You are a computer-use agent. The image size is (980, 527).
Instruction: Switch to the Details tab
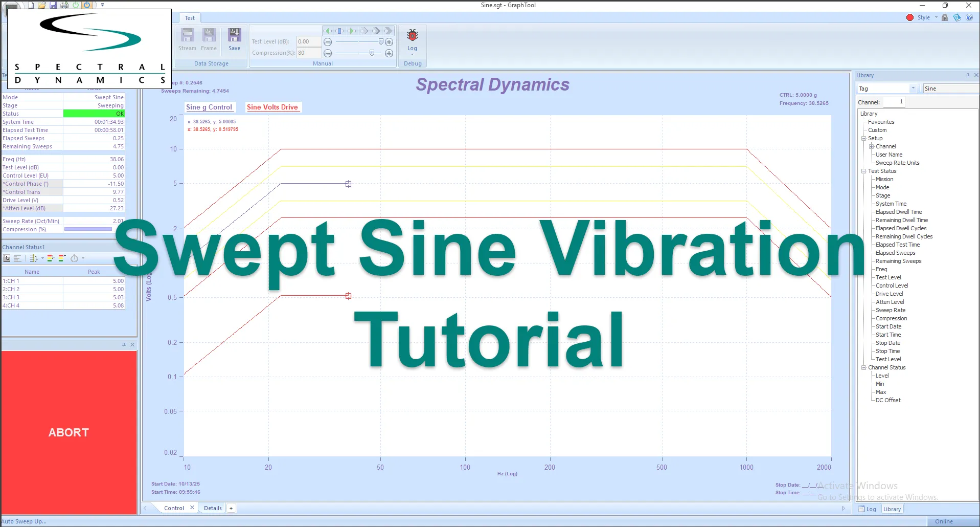click(212, 508)
